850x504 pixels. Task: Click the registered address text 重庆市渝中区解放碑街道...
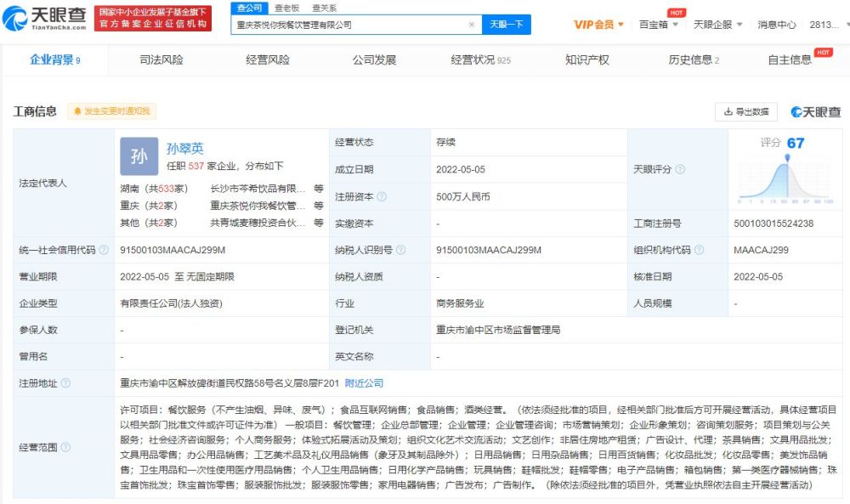[178, 383]
